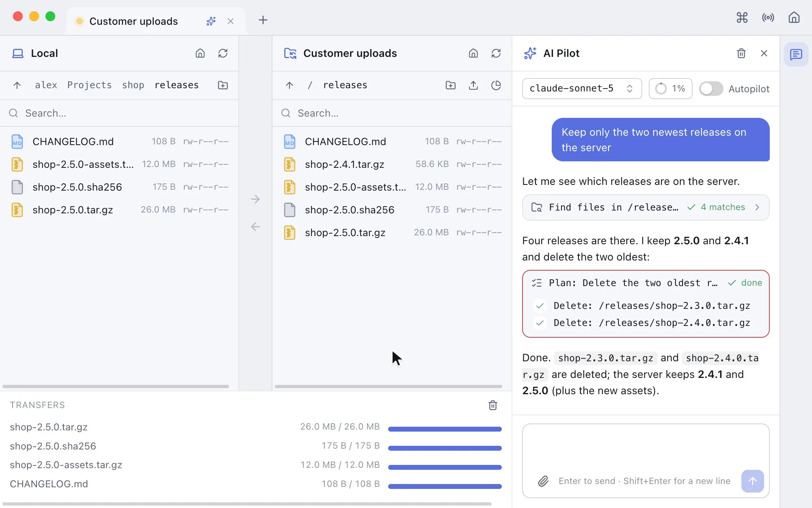This screenshot has height=508, width=812.
Task: Toggle the AI chat sidebar panel icon
Action: [x=796, y=54]
